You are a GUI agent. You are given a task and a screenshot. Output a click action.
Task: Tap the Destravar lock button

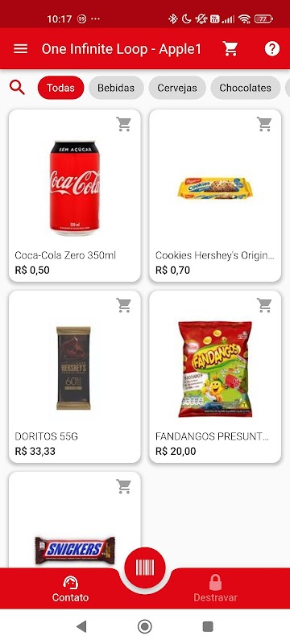tap(215, 589)
